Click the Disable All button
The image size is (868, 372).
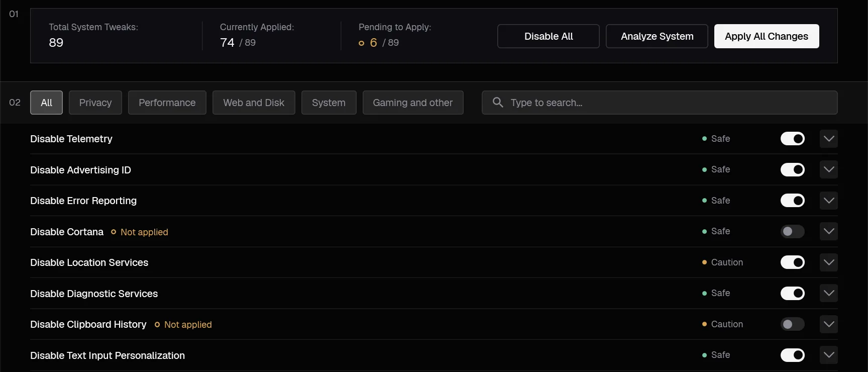tap(549, 36)
